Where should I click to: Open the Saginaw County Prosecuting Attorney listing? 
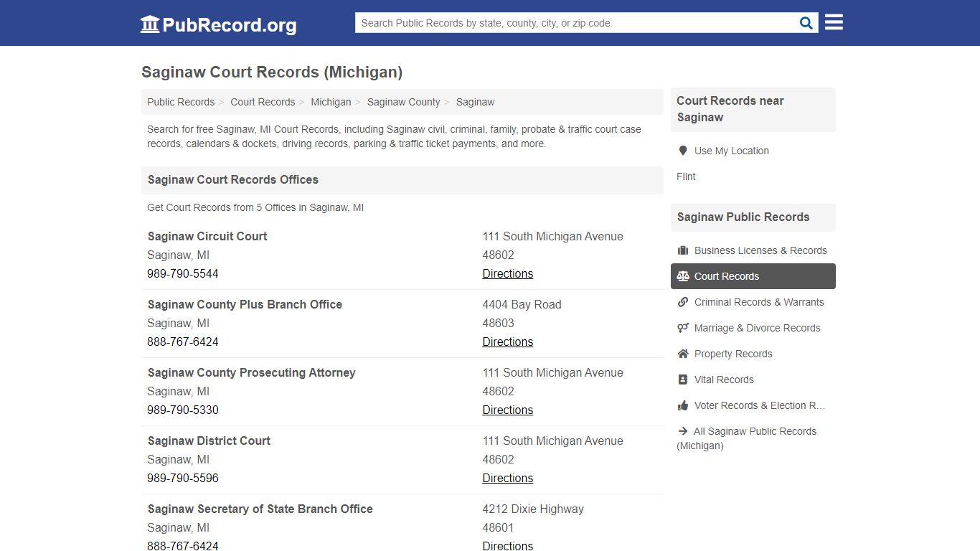click(252, 372)
